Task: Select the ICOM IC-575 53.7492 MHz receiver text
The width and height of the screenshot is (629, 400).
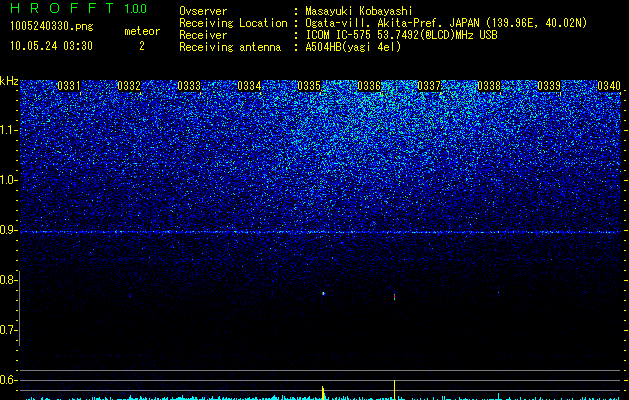Action: pyautogui.click(x=401, y=35)
